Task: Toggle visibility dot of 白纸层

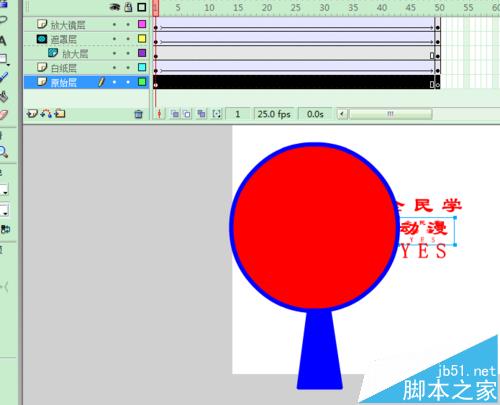Action: (114, 68)
